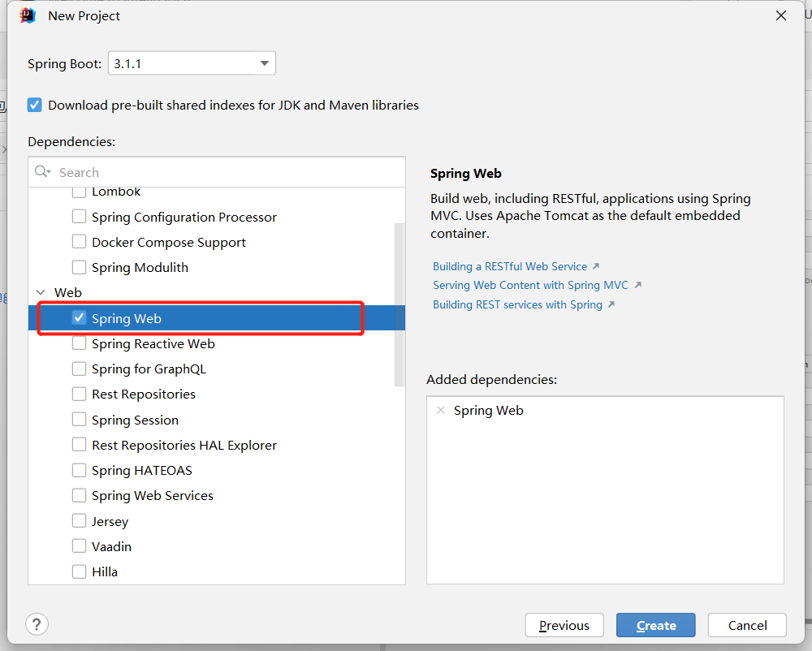
Task: Toggle download pre-built shared indexes checkbox
Action: pos(34,105)
